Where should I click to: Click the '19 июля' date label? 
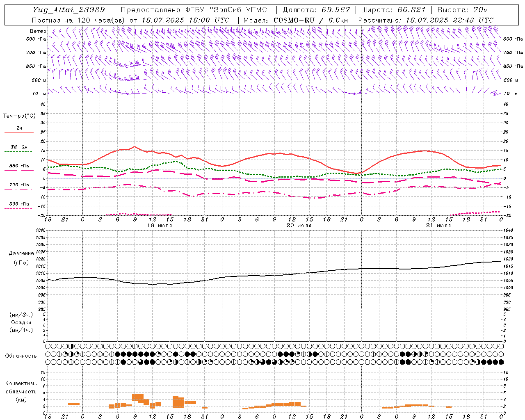(160, 226)
